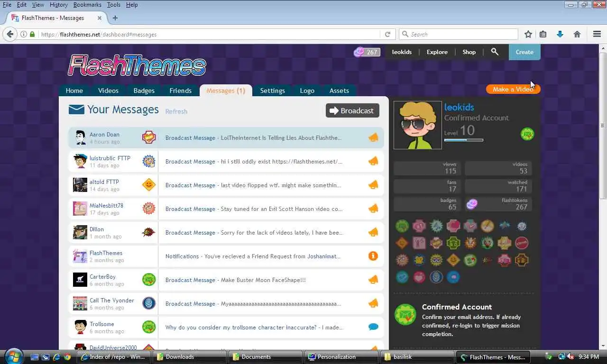Open the Downloads taskbar item
607x364 pixels.
[x=190, y=357]
